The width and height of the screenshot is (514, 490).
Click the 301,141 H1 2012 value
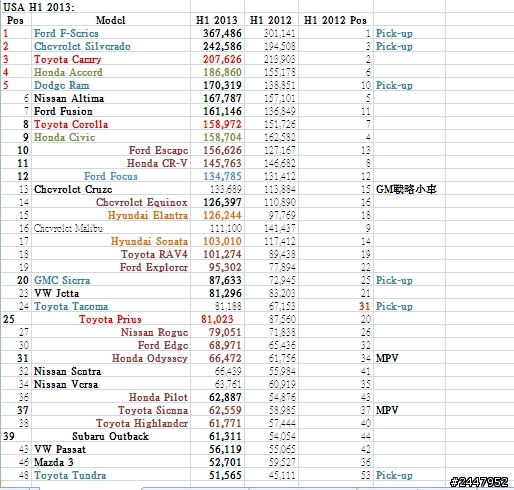pyautogui.click(x=279, y=33)
